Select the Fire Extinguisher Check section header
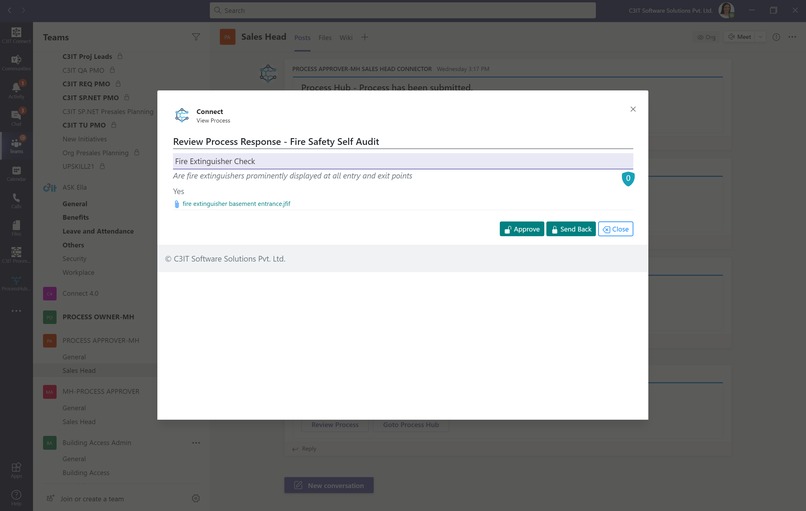806x511 pixels. tap(403, 161)
